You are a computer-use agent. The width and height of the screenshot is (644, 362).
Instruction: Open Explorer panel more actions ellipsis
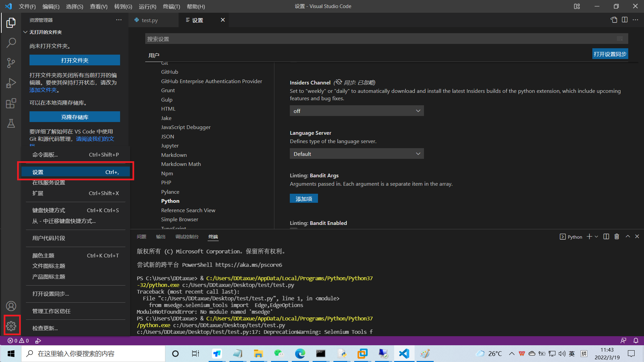coord(119,20)
